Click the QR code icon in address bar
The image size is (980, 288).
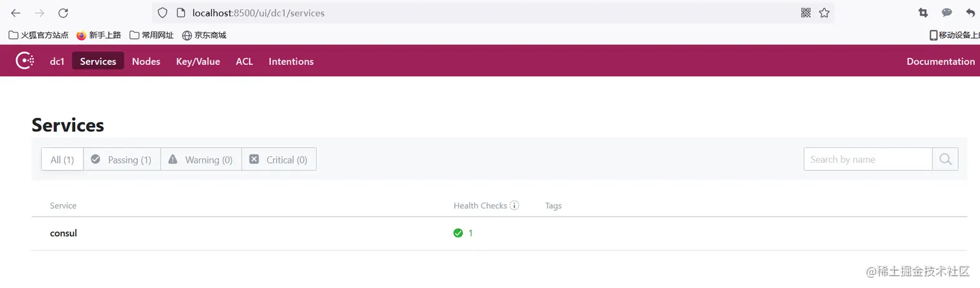click(x=806, y=13)
